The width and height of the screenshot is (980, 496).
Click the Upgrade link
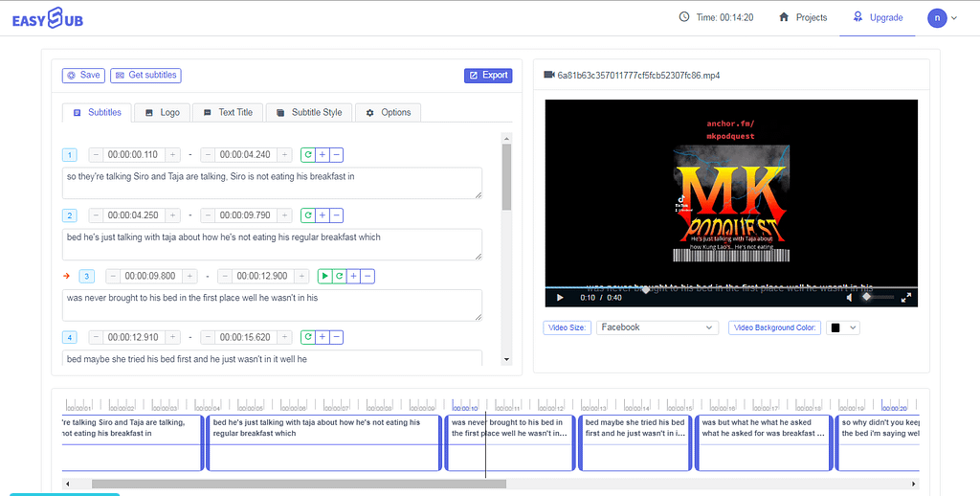[x=879, y=17]
